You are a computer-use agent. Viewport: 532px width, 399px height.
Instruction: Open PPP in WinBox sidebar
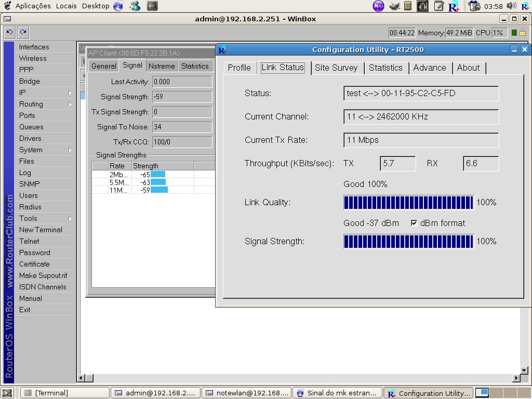tap(45, 70)
